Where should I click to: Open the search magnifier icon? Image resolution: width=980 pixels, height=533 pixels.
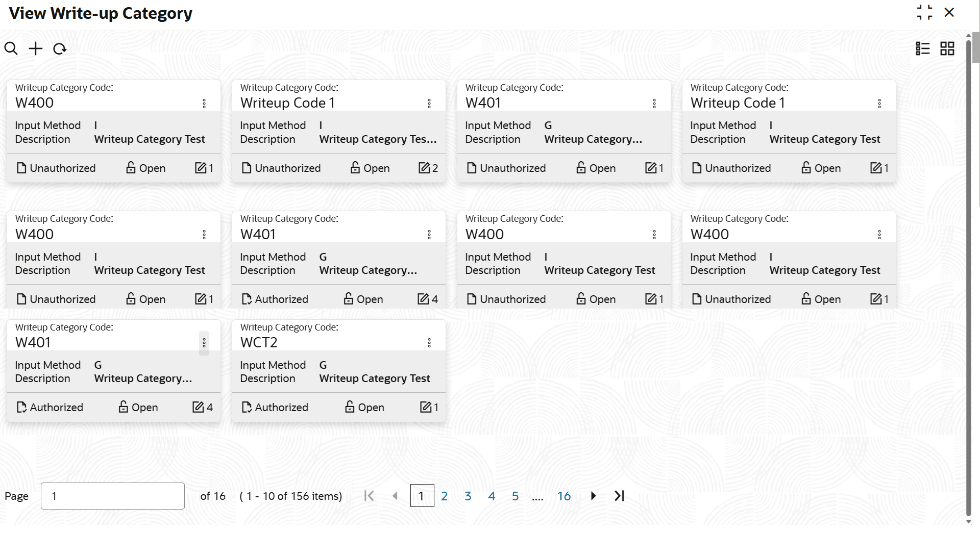point(11,48)
